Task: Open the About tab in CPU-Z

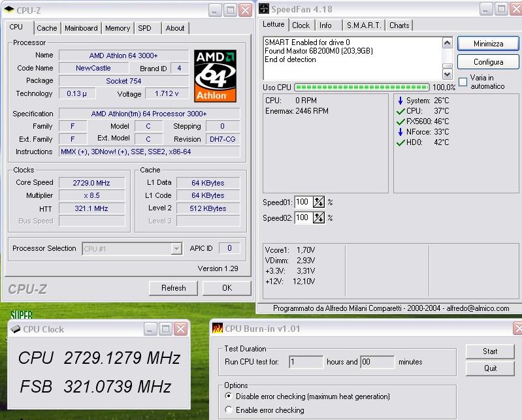Action: pyautogui.click(x=175, y=28)
